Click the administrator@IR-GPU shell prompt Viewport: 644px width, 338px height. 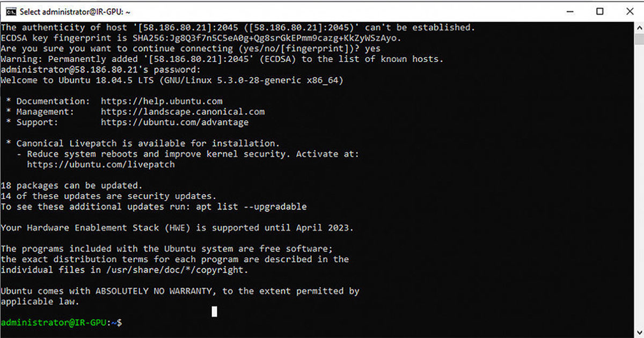61,322
